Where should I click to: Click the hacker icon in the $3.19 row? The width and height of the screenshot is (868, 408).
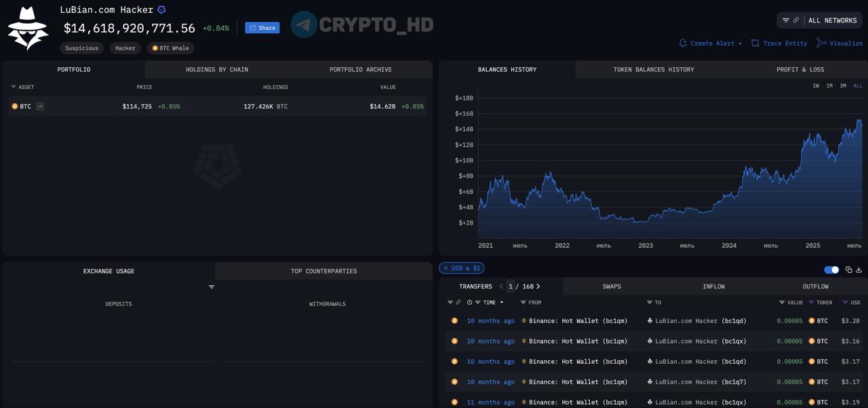[x=650, y=403]
